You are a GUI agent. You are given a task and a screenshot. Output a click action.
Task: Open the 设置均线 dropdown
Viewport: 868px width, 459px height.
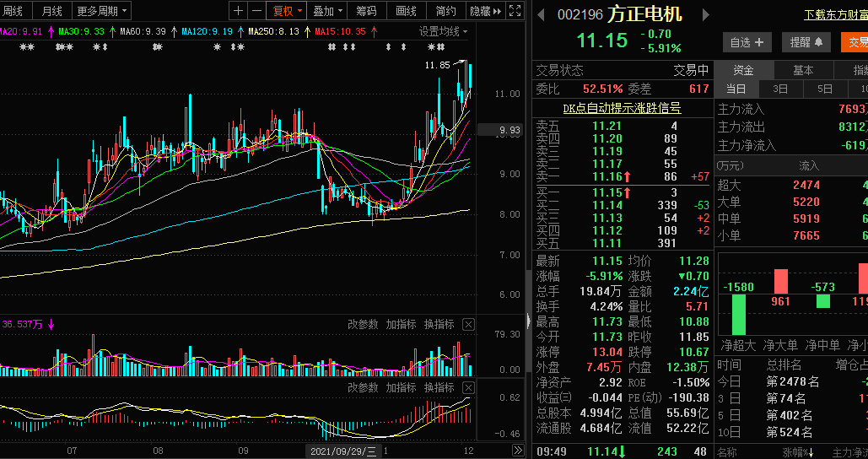tap(445, 31)
